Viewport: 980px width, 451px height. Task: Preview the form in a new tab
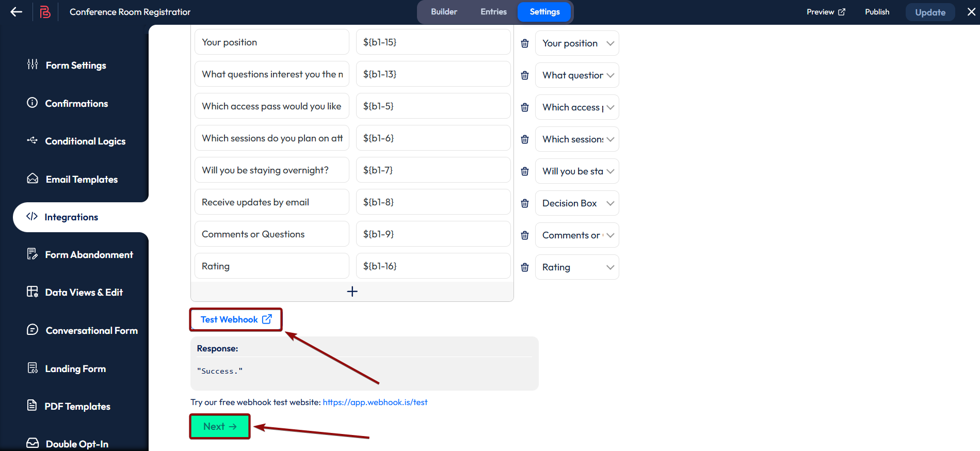826,12
